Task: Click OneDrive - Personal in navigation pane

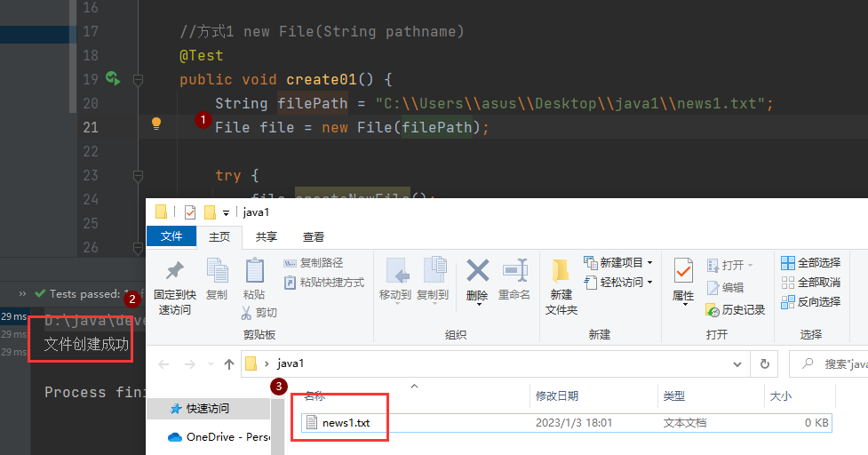Action: pyautogui.click(x=219, y=436)
